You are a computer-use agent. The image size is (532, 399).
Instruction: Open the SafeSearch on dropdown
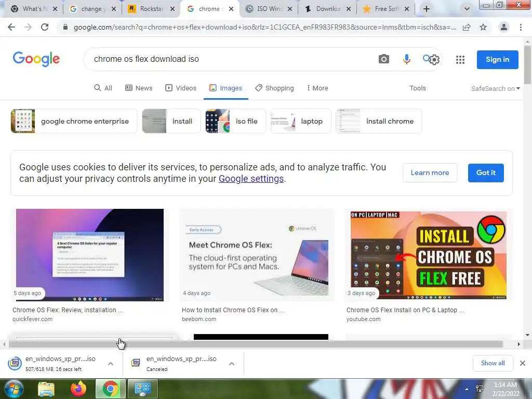[495, 88]
